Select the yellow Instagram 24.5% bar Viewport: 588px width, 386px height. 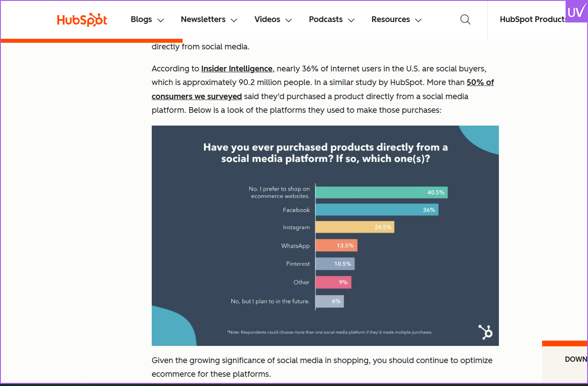(x=355, y=227)
